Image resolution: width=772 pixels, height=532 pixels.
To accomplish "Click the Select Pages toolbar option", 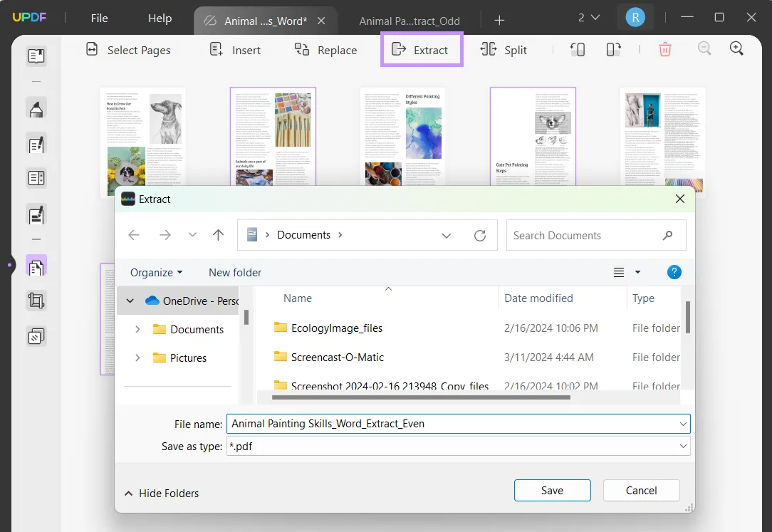I will click(128, 50).
